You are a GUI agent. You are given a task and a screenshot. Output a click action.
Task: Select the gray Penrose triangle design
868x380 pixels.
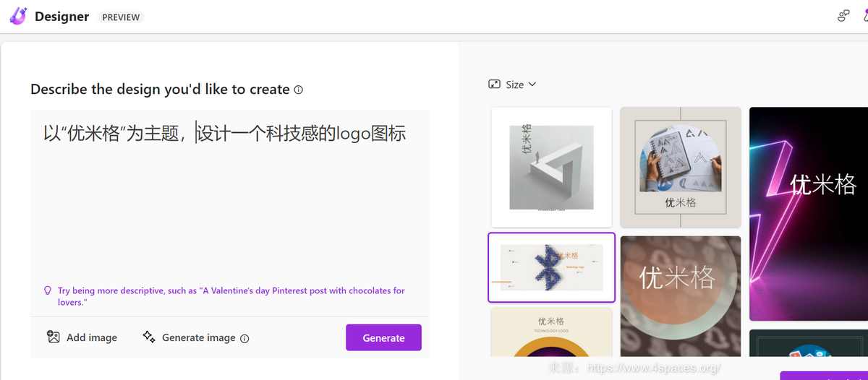[x=551, y=167]
